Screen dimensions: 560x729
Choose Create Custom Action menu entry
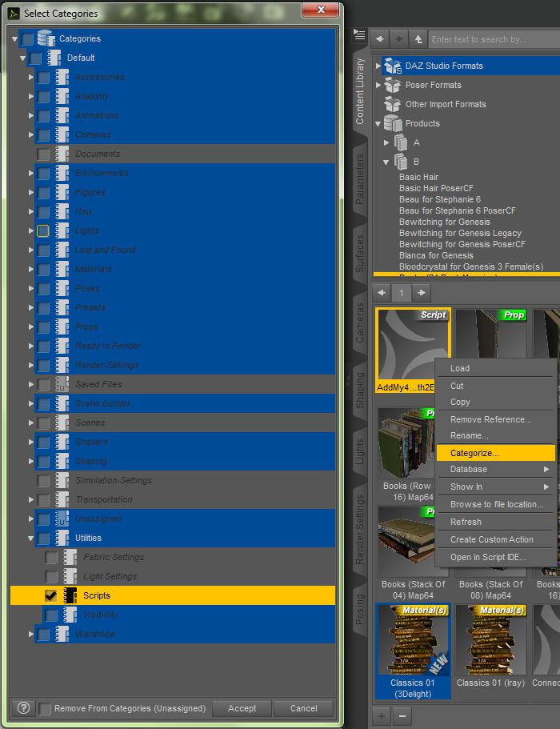tap(496, 539)
